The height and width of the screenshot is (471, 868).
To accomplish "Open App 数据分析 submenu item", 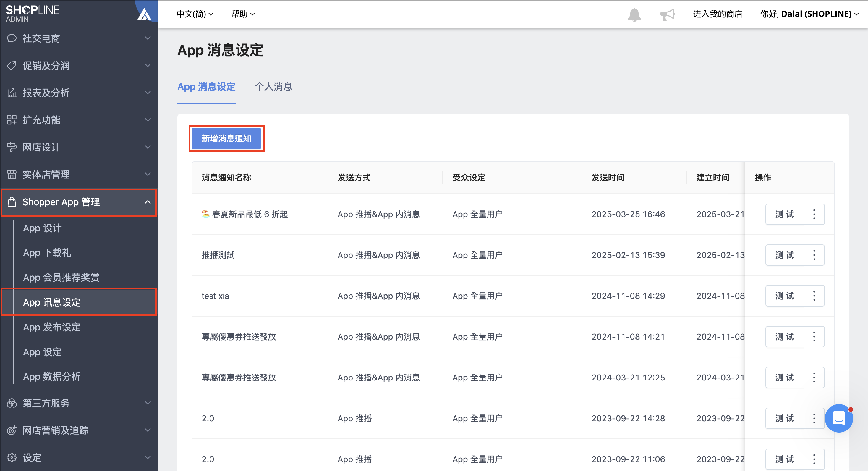I will coord(52,377).
